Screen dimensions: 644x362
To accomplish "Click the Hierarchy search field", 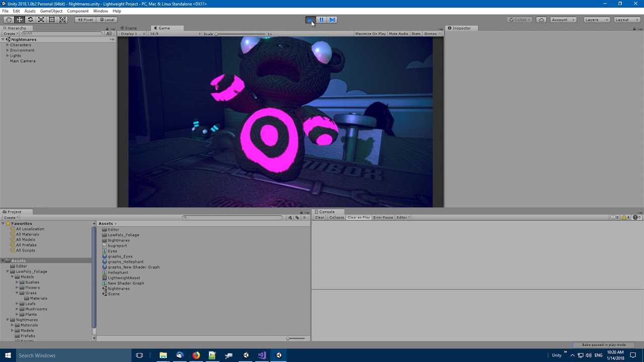I will [x=62, y=34].
